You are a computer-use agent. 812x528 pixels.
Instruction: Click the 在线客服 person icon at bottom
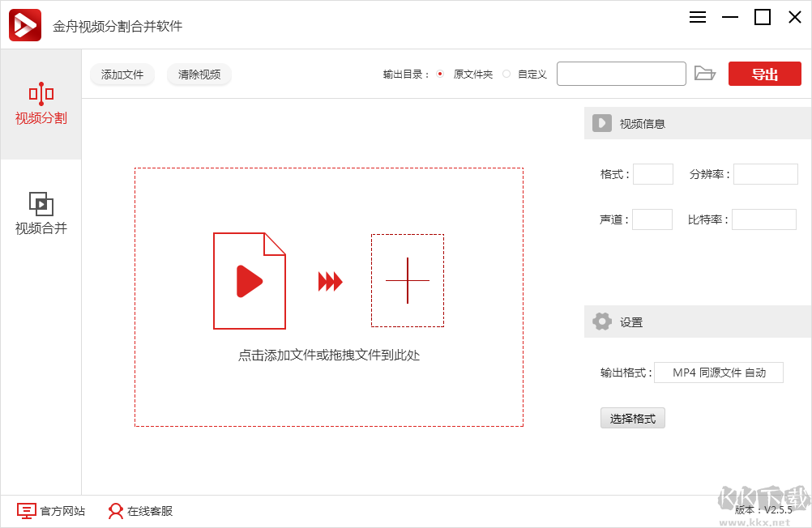114,511
